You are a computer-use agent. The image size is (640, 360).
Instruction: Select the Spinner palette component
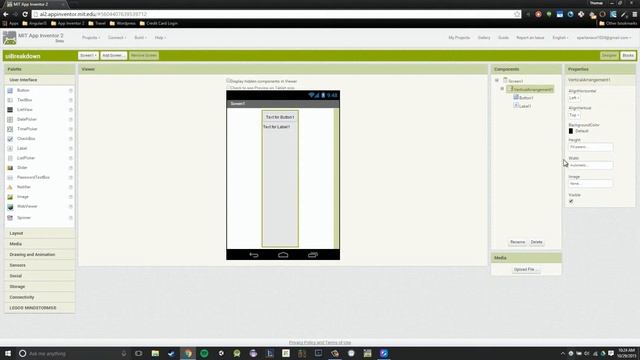24,218
